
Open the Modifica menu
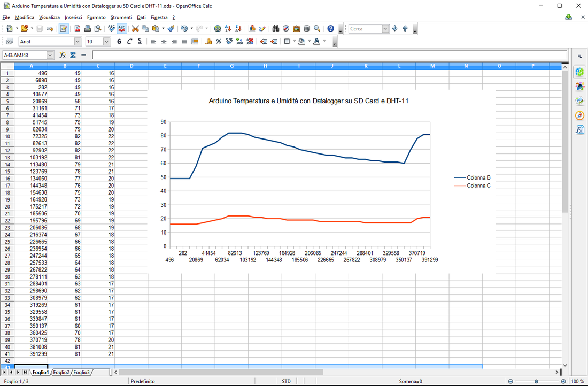pyautogui.click(x=25, y=17)
